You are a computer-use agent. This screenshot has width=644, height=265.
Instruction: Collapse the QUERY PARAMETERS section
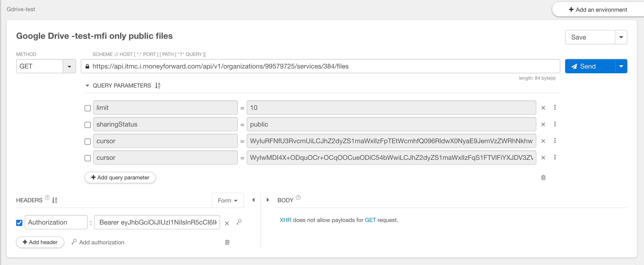pos(87,86)
